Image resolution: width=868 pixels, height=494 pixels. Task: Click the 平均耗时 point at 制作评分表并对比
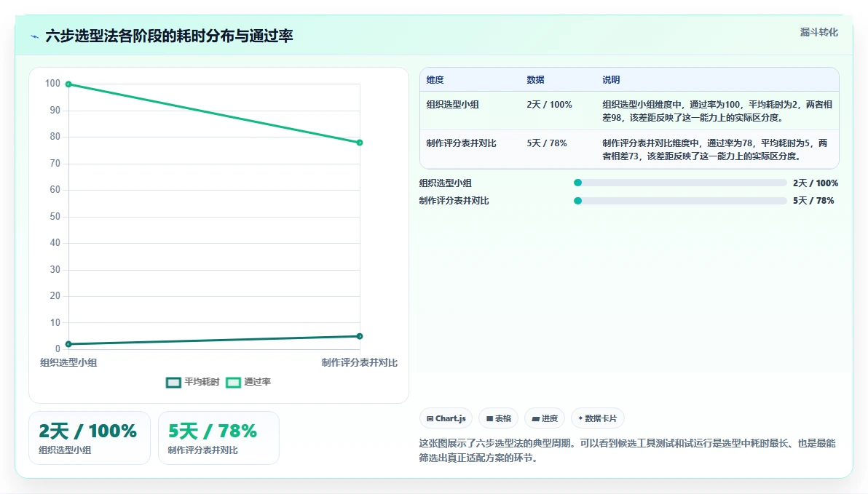point(360,336)
